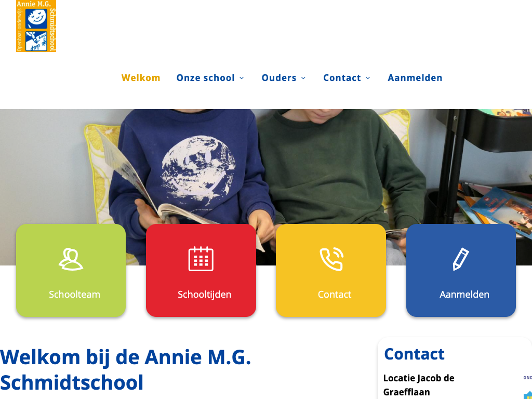Screen dimensions: 532x399
Task: Click the Annie M.G. Schmidtschool logo
Action: [x=36, y=26]
